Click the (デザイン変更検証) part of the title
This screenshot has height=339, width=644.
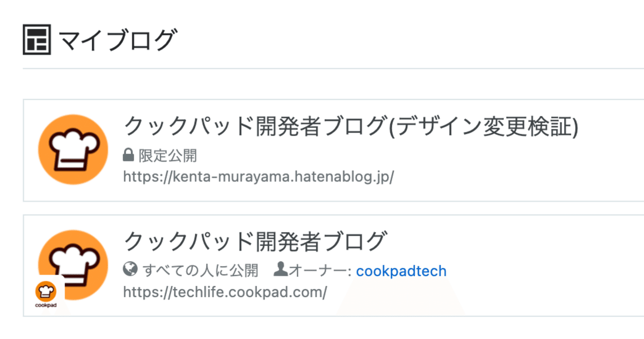pos(482,127)
